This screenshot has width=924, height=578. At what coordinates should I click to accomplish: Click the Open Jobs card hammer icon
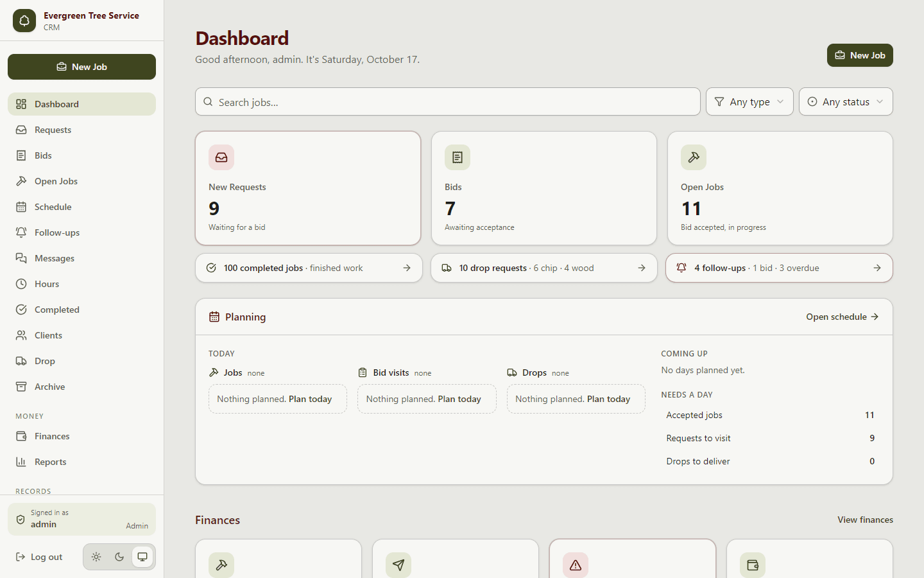pyautogui.click(x=694, y=157)
